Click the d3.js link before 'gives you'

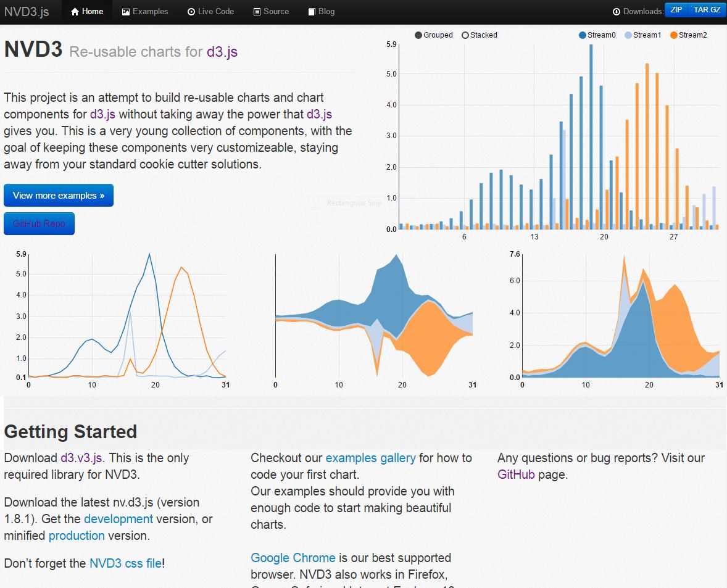point(320,114)
